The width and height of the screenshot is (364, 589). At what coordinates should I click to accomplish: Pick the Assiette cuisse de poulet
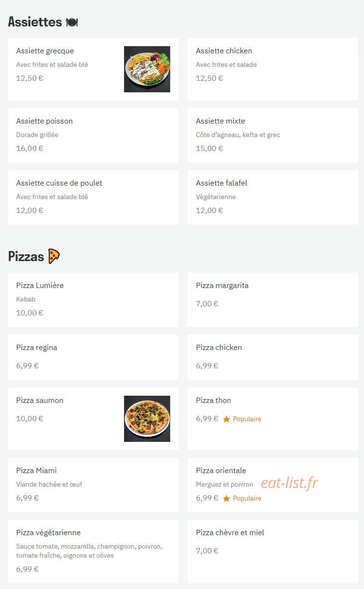[x=93, y=197]
